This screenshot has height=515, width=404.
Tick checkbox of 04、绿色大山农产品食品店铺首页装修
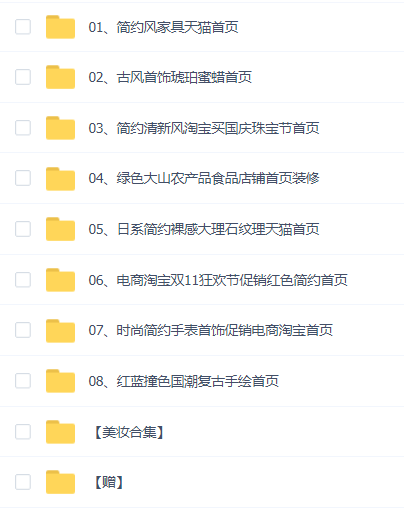23,178
